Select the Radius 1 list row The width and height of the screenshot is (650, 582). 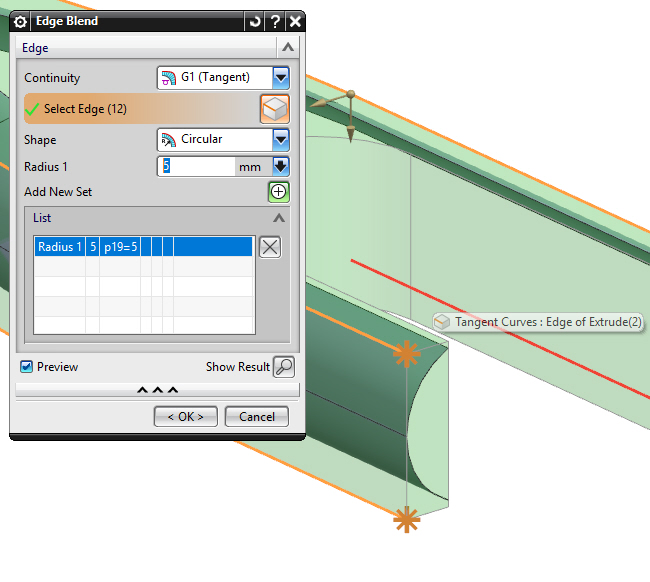coord(143,247)
